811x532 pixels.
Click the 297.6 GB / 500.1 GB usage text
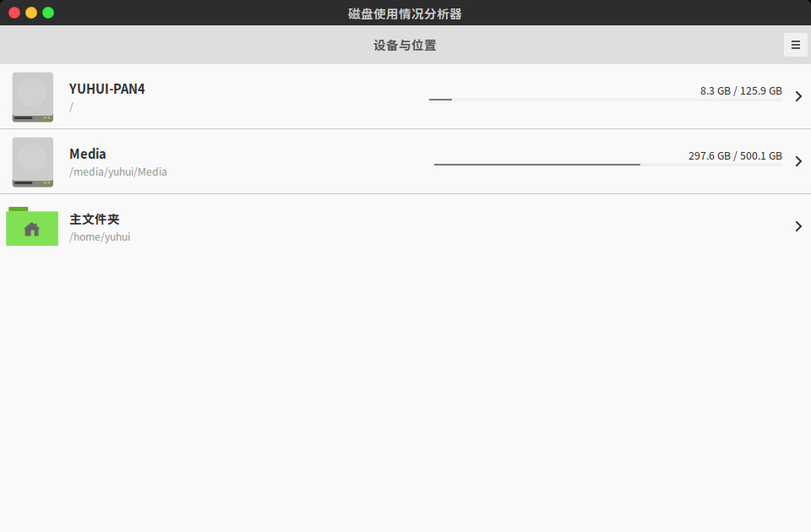(735, 156)
